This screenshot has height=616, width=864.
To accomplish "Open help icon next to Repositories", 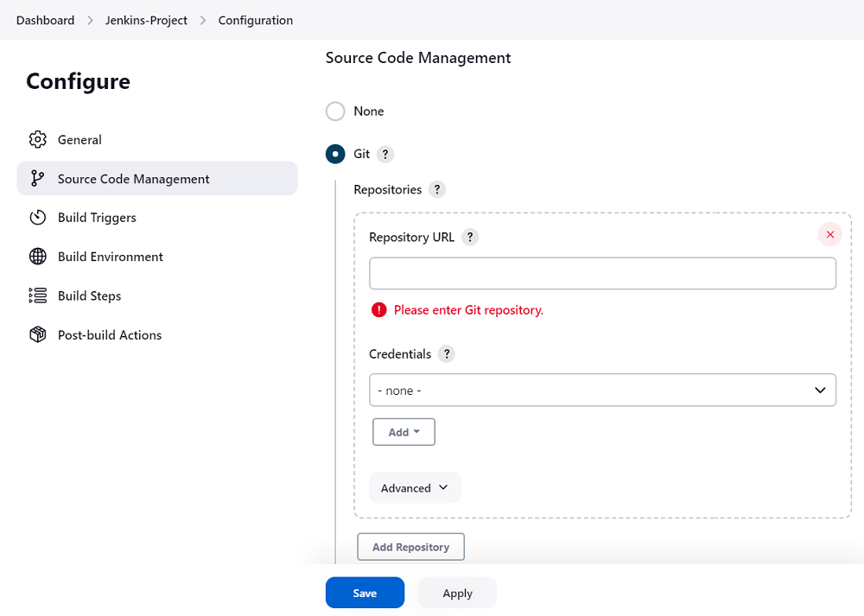I will (x=437, y=189).
